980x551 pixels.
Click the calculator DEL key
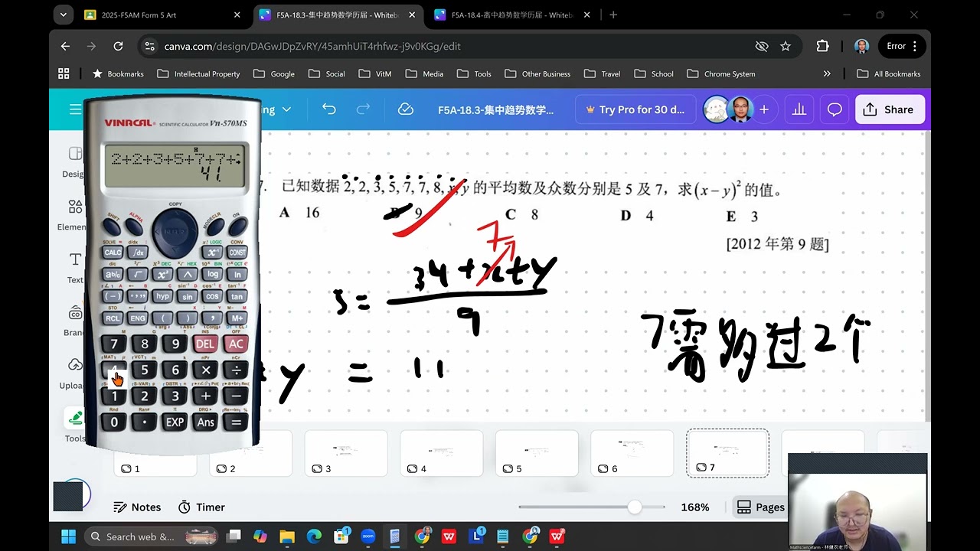205,344
